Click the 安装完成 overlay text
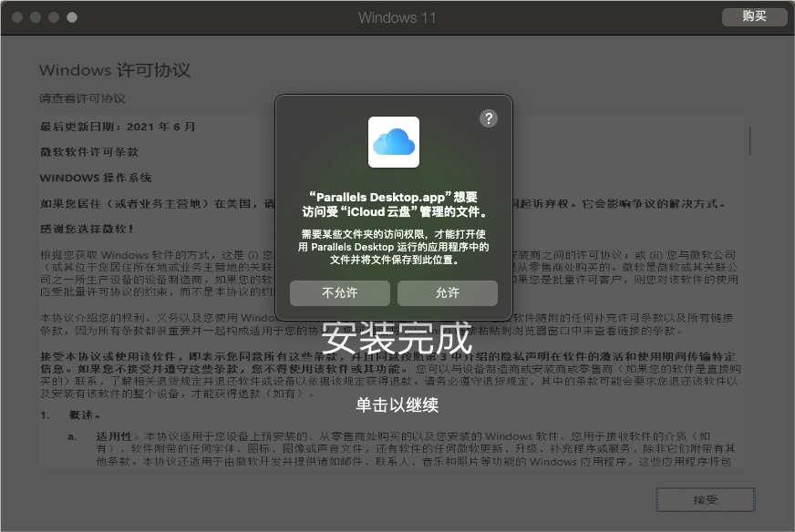The height and width of the screenshot is (532, 795). coord(397,339)
